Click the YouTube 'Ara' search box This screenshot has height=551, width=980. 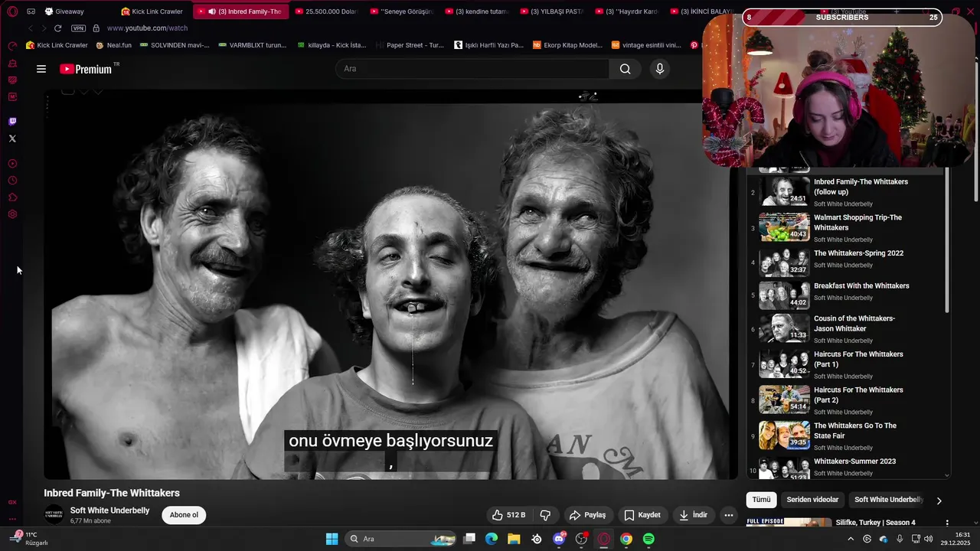(x=472, y=69)
